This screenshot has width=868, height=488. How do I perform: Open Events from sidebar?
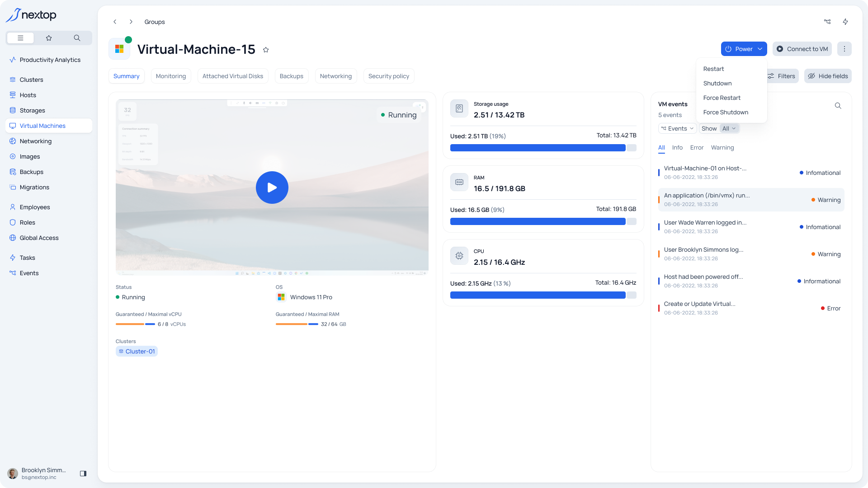[x=49, y=273]
